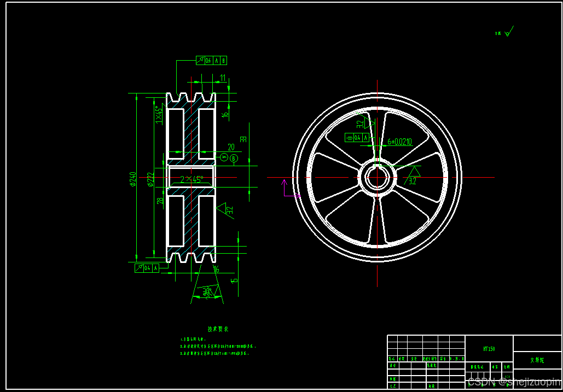
Task: Click the HT150 material cell
Action: (489, 349)
